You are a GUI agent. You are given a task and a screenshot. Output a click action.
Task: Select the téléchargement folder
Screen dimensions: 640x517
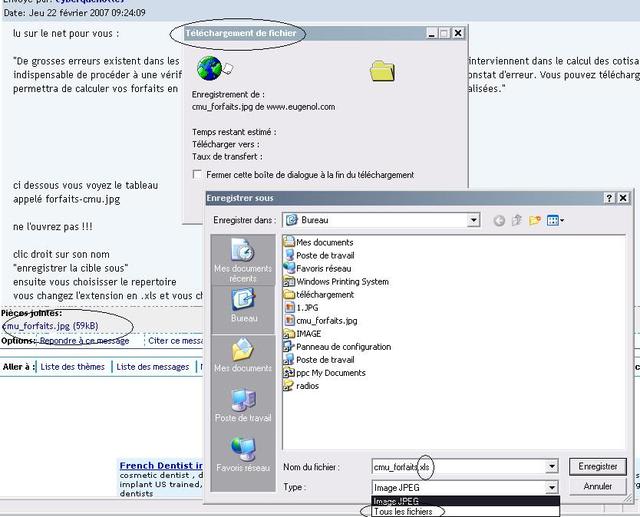319,295
